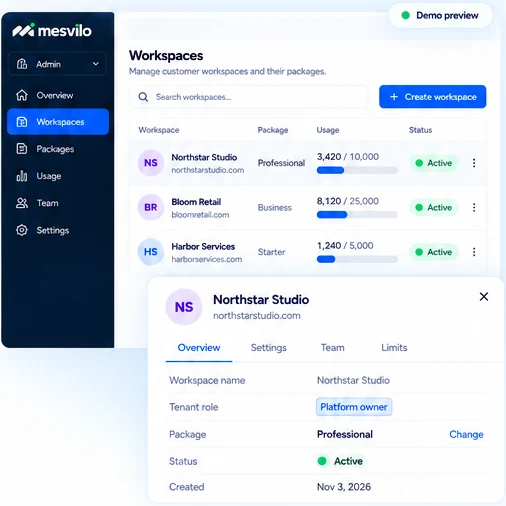
Task: Click the 3,420 / 10,000 usage bar
Action: pos(357,170)
